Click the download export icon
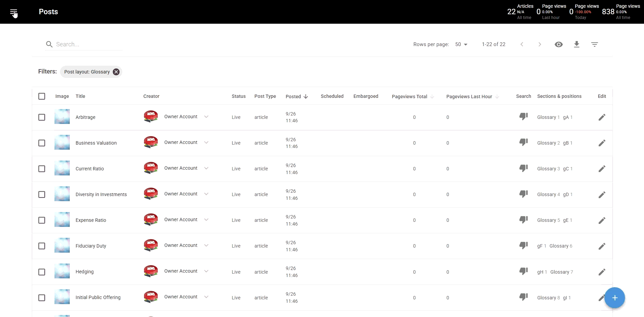Viewport: 644px width, 317px height. tap(577, 44)
